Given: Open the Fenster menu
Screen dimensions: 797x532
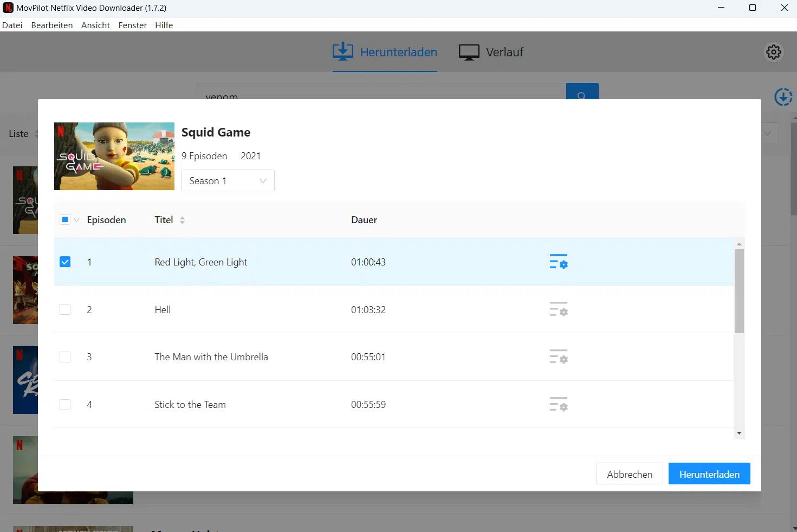Looking at the screenshot, I should tap(133, 25).
